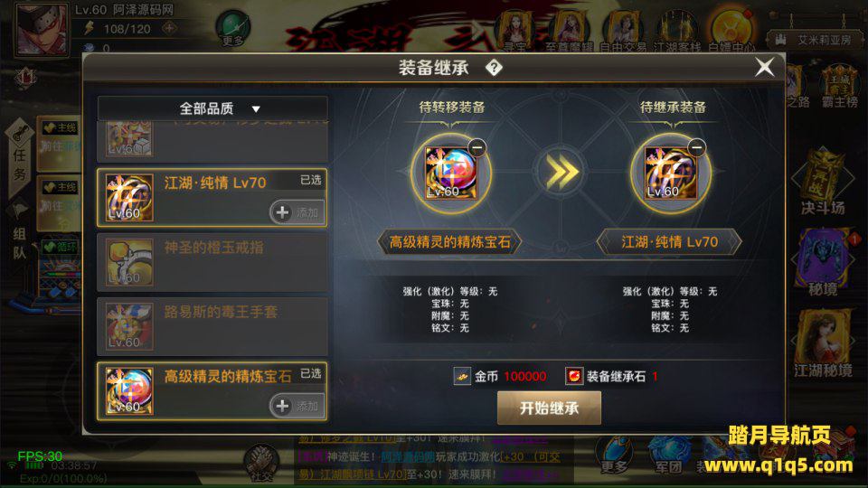Close the 装备继承 dialog
This screenshot has width=868, height=488.
point(765,68)
